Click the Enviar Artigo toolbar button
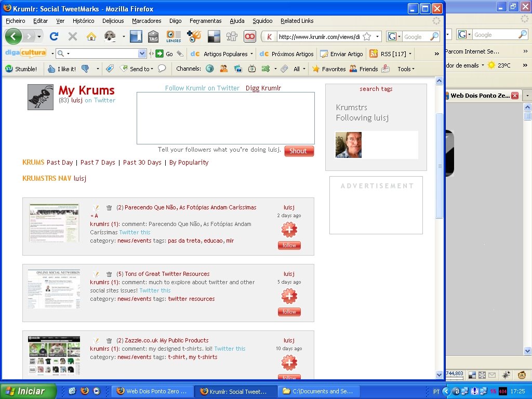This screenshot has width=532, height=399. (342, 54)
